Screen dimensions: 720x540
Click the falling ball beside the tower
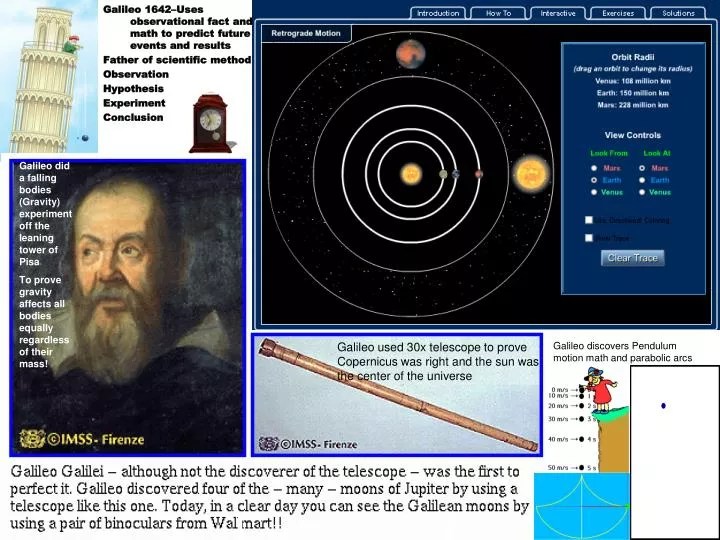coord(85,138)
